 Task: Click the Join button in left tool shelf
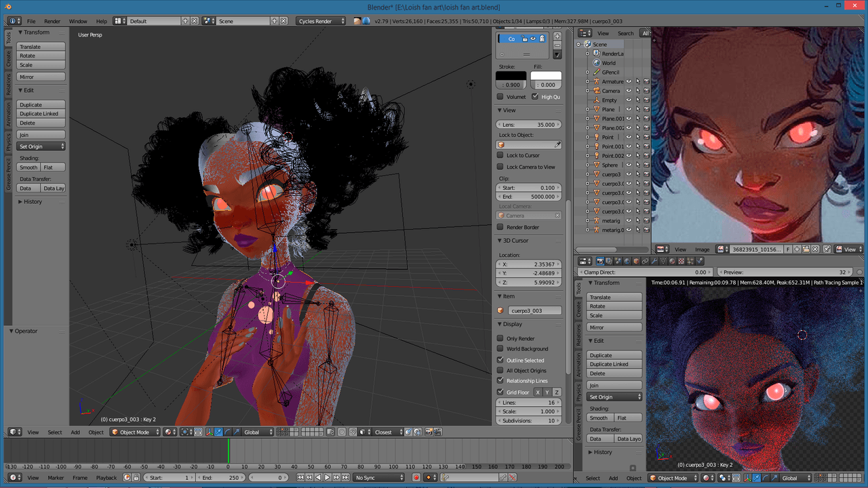click(41, 135)
